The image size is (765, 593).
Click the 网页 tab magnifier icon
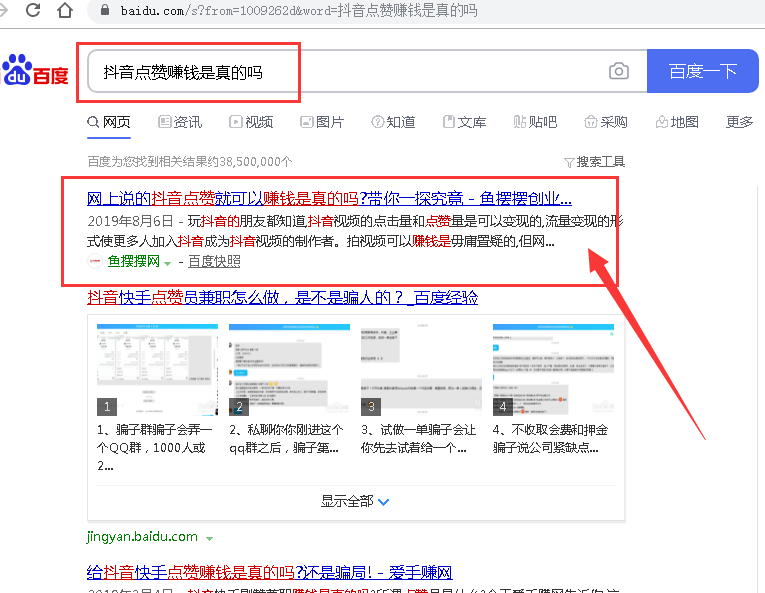[93, 122]
